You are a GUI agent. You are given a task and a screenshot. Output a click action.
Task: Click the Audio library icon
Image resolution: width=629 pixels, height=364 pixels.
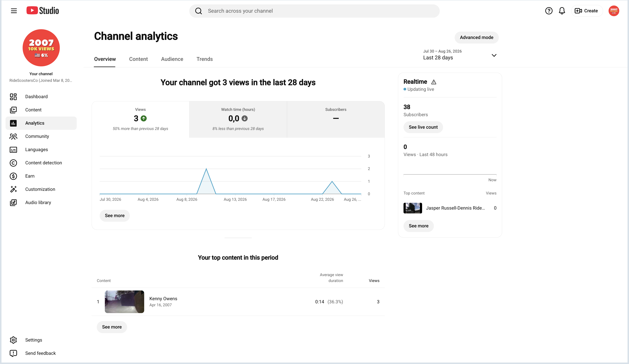(x=13, y=203)
